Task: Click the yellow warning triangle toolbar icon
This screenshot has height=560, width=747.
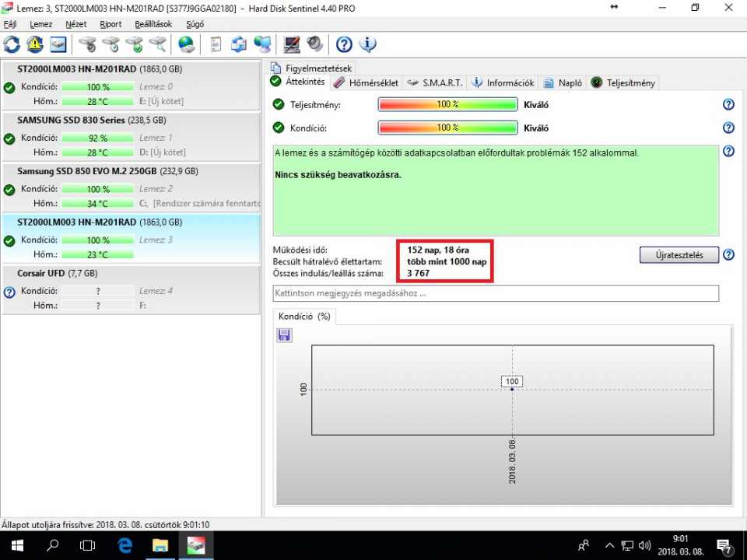Action: click(x=35, y=44)
